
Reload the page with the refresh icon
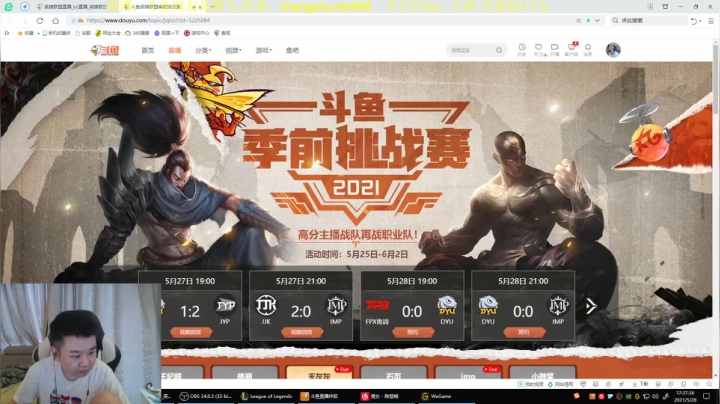40,21
